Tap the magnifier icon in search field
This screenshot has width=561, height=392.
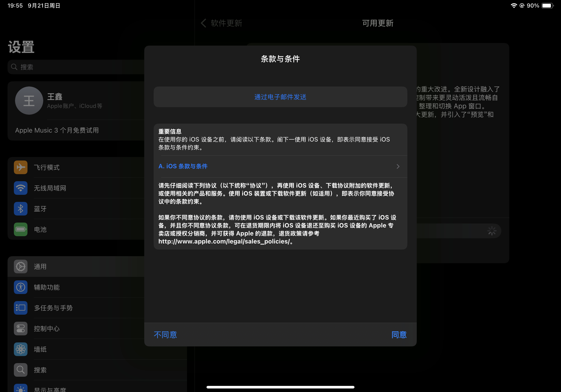(14, 67)
